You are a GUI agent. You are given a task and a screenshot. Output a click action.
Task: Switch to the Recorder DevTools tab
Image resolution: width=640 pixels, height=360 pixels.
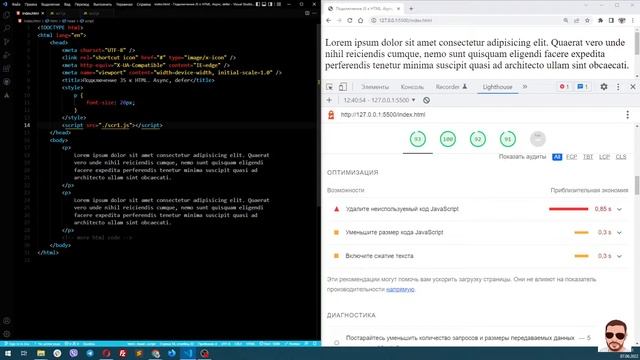[451, 87]
